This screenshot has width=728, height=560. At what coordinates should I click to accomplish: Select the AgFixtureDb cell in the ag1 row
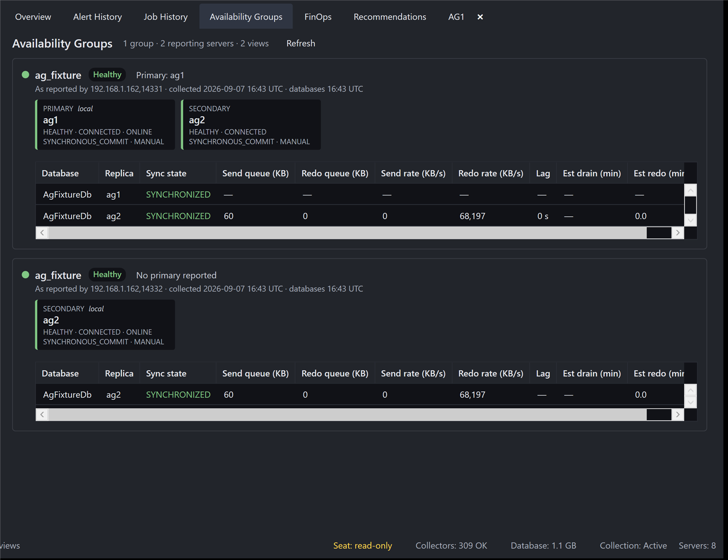[67, 194]
